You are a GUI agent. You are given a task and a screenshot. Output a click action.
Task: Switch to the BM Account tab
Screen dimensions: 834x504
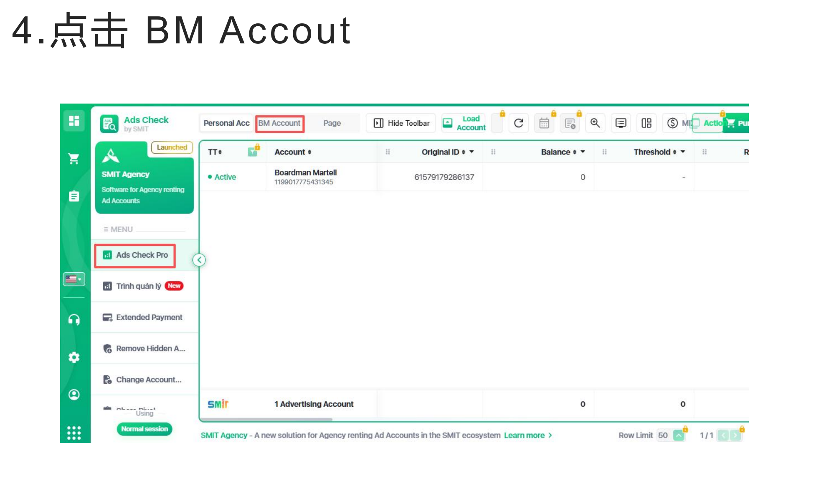click(x=279, y=123)
